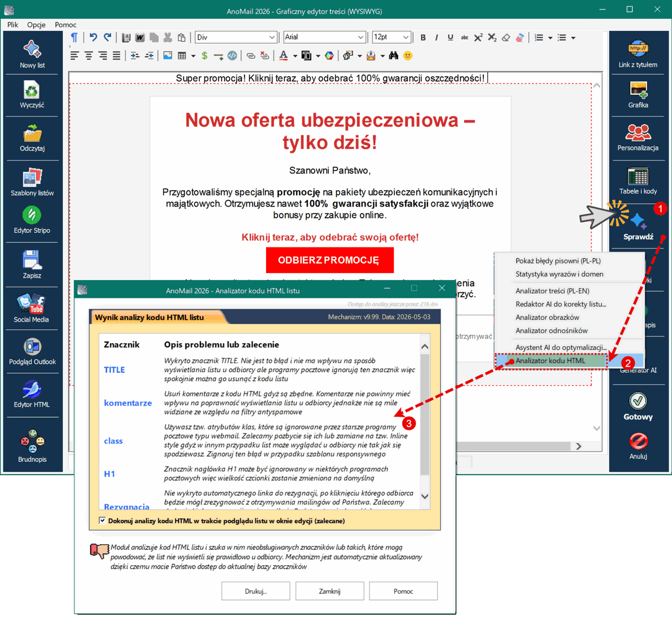This screenshot has width=672, height=618.
Task: Open the Opcje menu
Action: 36,25
